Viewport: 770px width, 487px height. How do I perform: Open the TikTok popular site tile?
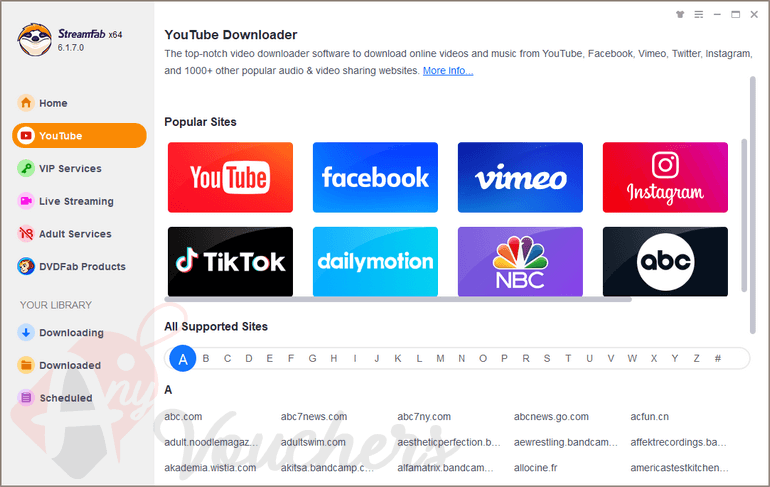(x=230, y=261)
